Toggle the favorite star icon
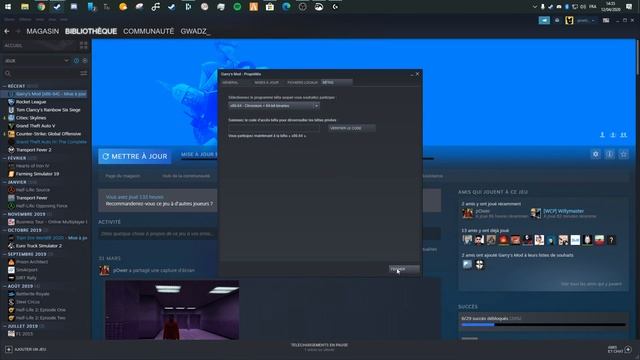640x360 pixels. pyautogui.click(x=624, y=154)
